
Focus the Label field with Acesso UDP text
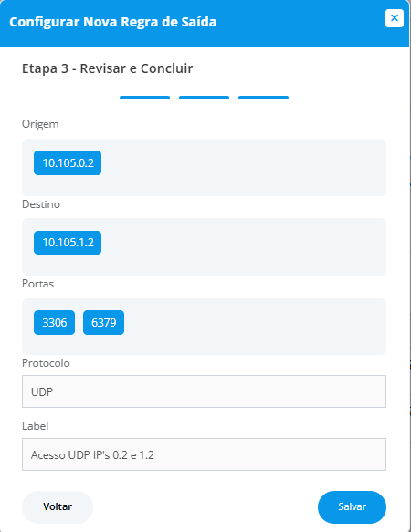(x=205, y=454)
